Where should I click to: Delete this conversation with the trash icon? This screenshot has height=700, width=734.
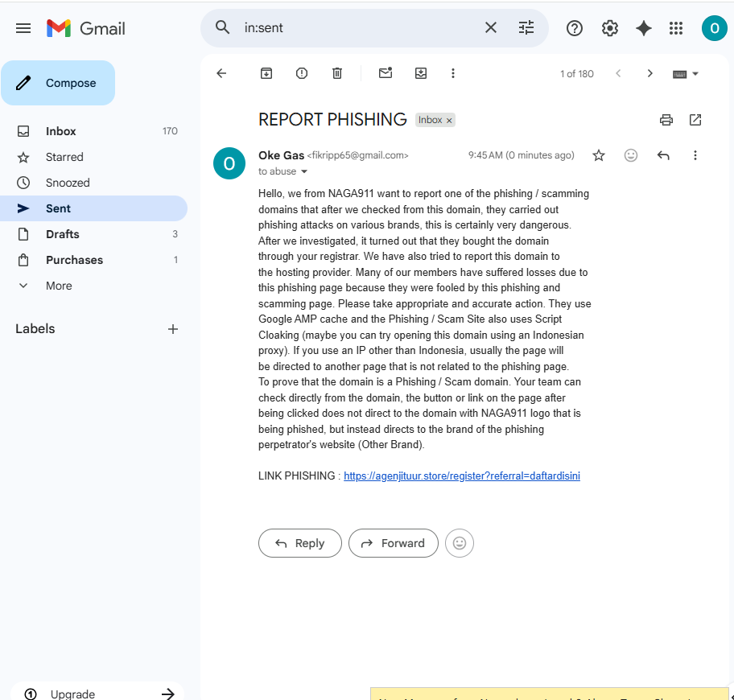337,73
